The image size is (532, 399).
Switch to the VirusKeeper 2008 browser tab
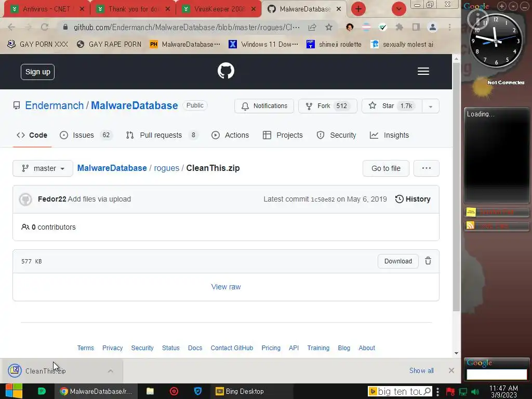coord(219,9)
